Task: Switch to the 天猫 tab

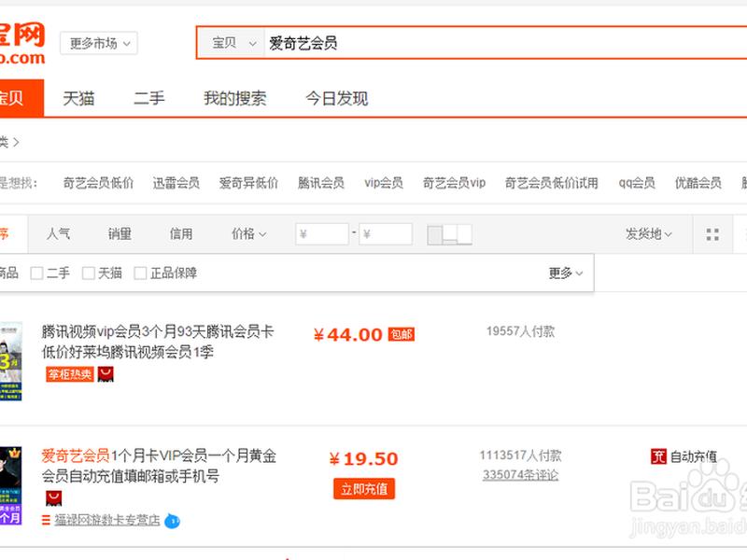Action: click(x=78, y=99)
